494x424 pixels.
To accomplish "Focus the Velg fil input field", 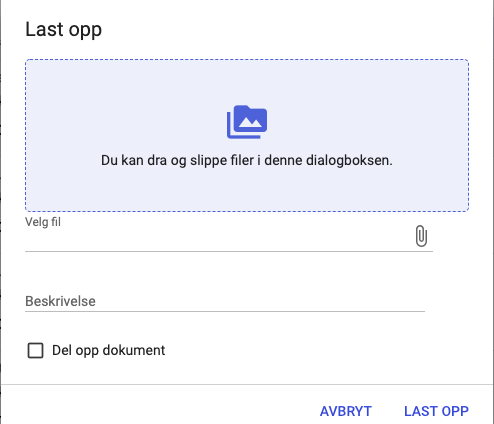I will pos(218,238).
